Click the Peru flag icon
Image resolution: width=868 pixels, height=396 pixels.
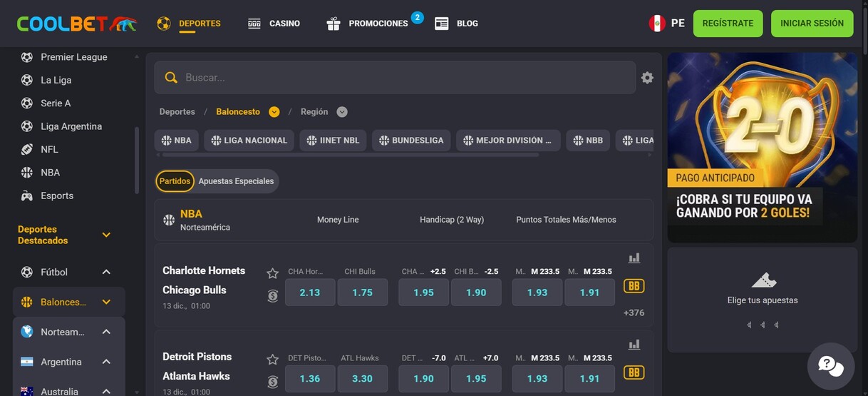pyautogui.click(x=657, y=24)
